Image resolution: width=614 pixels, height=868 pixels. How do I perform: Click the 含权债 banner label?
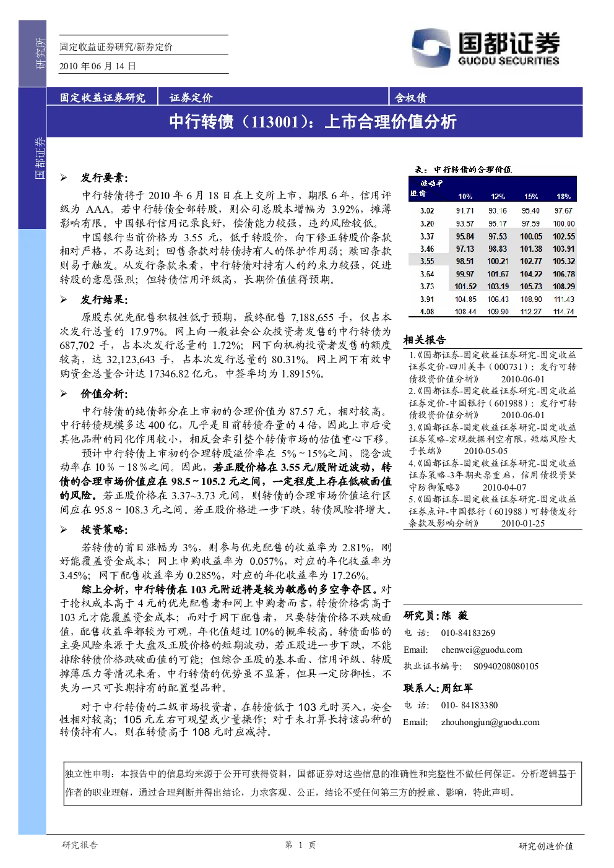click(x=411, y=97)
